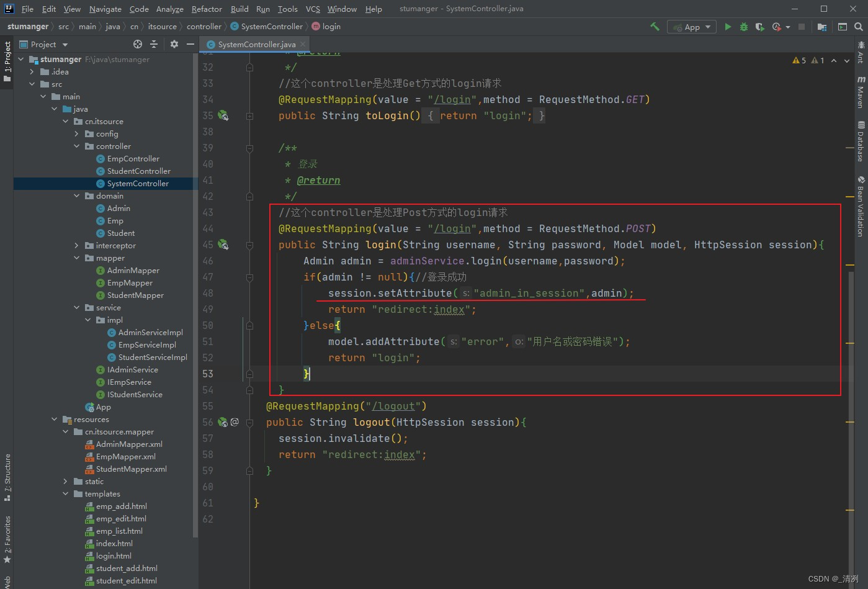Start debugging with the green bug icon
The width and height of the screenshot is (868, 589).
pyautogui.click(x=744, y=27)
